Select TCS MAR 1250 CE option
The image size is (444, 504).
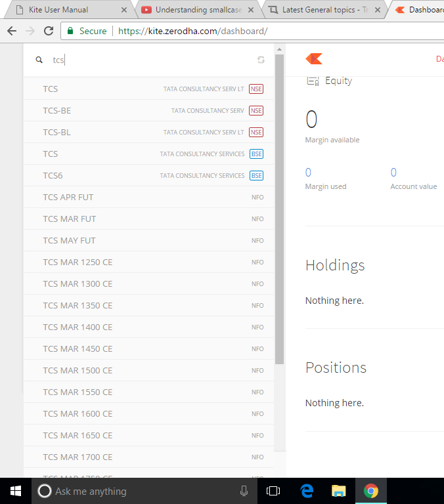click(148, 262)
